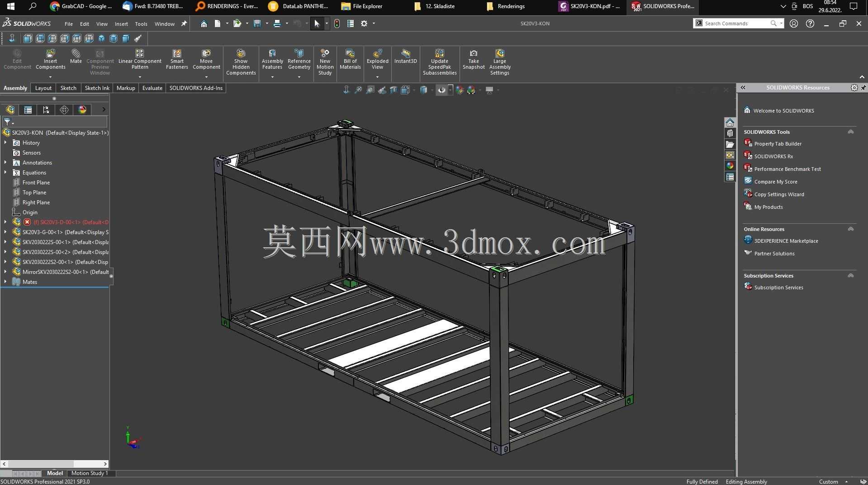
Task: Expand SK20V3-G-00<1> component
Action: [5, 232]
